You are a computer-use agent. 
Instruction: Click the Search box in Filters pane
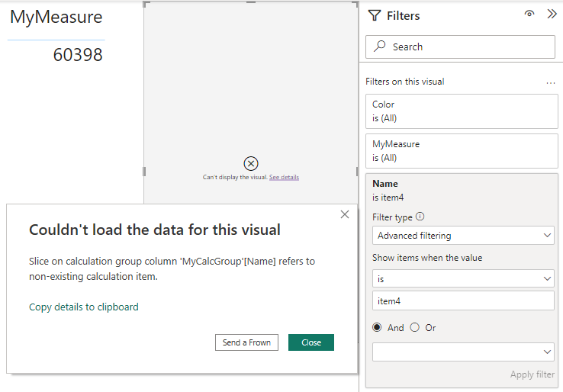tap(460, 47)
